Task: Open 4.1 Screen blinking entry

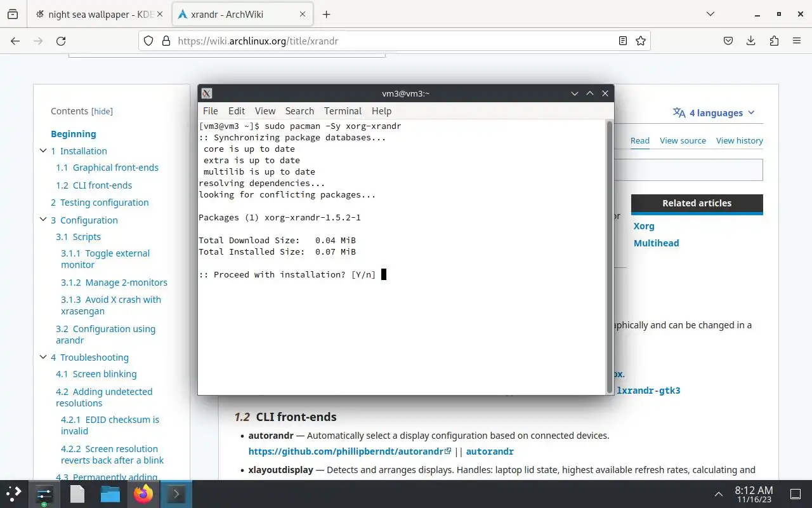Action: [x=96, y=374]
